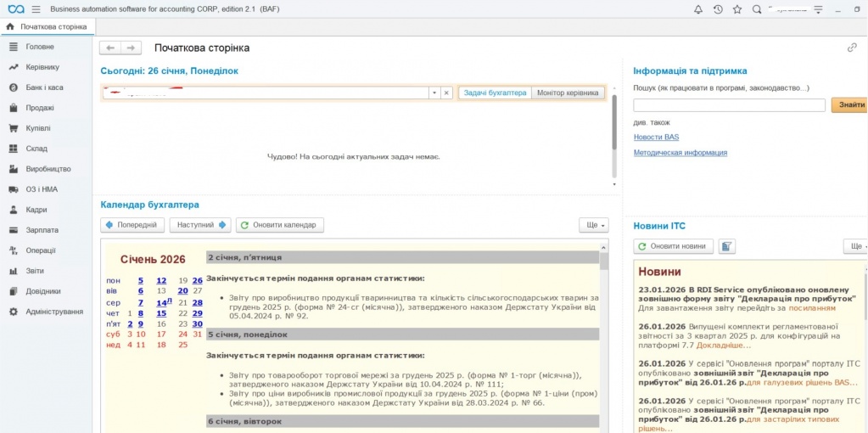Open favorites using the star icon
The height and width of the screenshot is (433, 868).
(736, 9)
